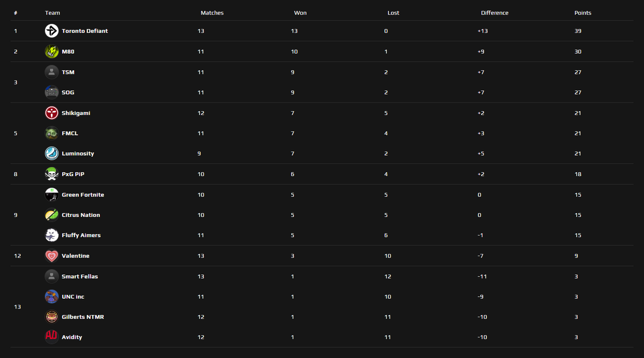Select the Fluffy Aimers team name

tap(81, 235)
